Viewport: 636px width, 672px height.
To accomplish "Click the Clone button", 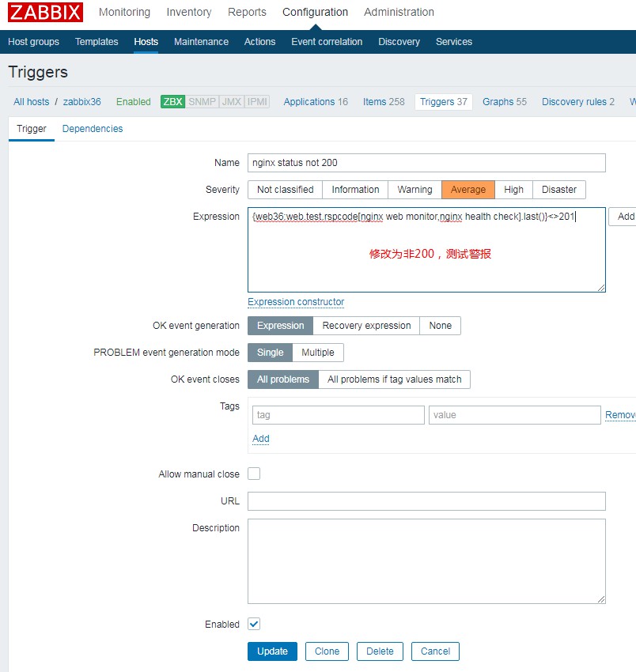I will click(327, 651).
